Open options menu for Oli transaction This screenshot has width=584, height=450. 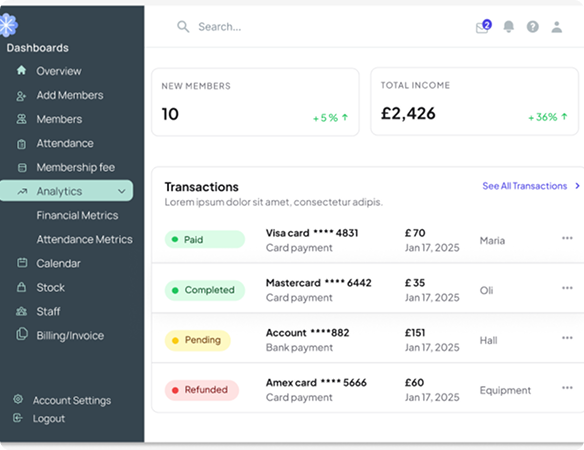click(567, 288)
